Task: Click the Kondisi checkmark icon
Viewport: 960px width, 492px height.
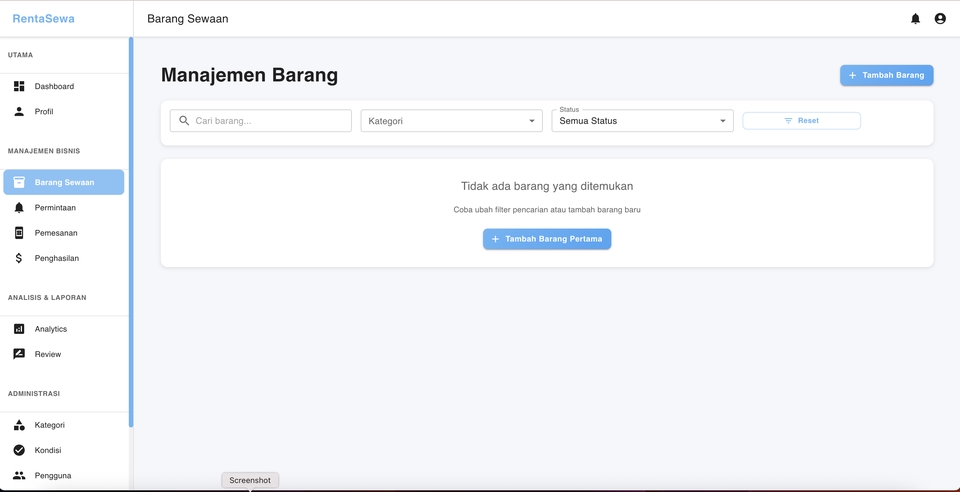Action: pyautogui.click(x=19, y=450)
